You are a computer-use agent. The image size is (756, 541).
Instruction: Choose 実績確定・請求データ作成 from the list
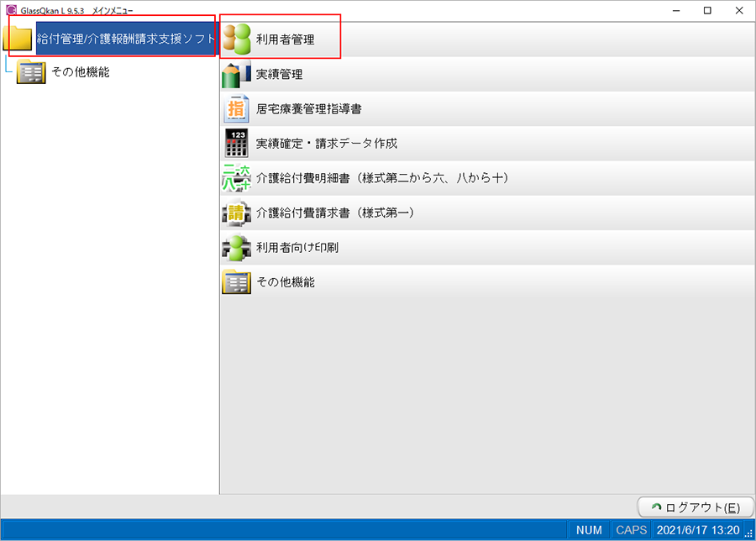coord(326,144)
